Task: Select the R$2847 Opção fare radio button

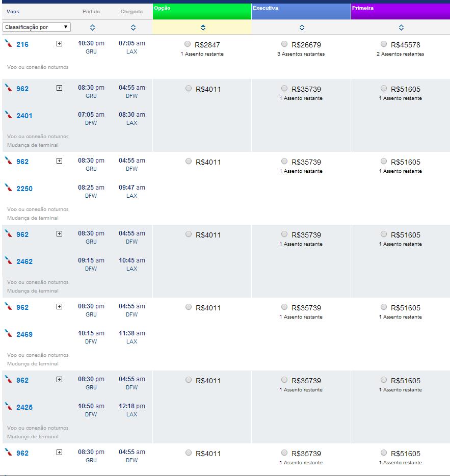Action: (x=188, y=44)
